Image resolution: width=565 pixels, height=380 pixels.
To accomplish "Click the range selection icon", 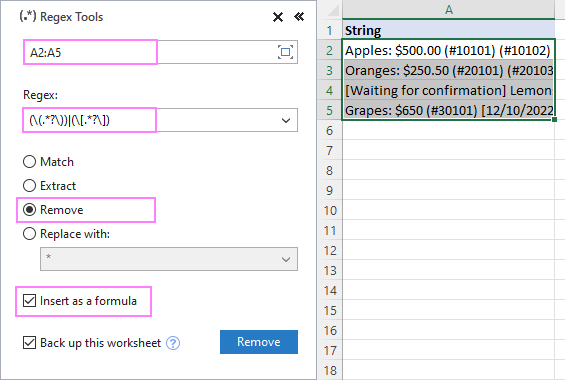I will [x=285, y=52].
